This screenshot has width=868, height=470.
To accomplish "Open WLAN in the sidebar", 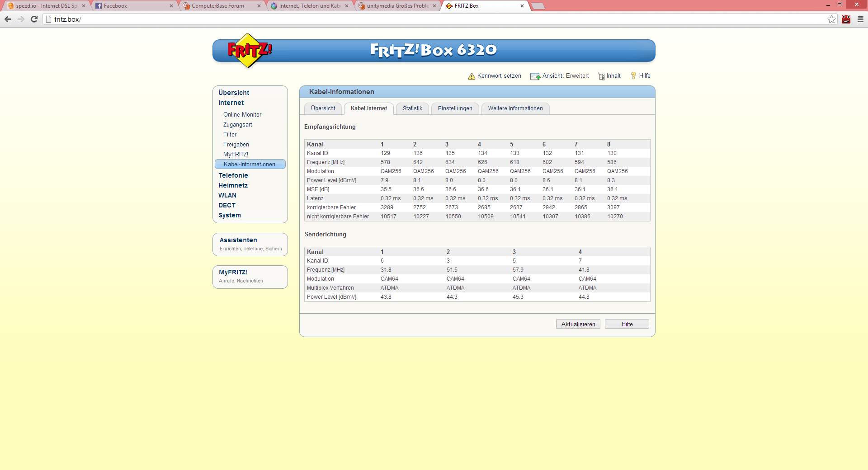I will click(x=227, y=195).
